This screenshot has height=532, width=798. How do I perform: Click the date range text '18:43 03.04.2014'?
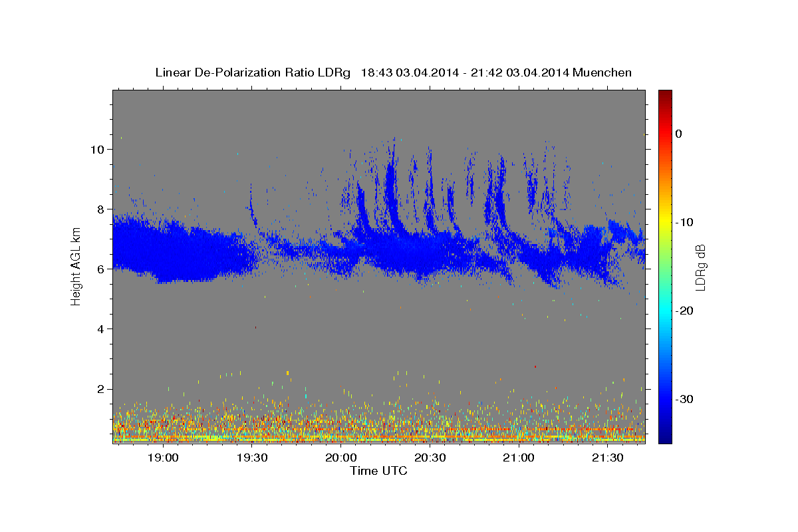tap(410, 72)
